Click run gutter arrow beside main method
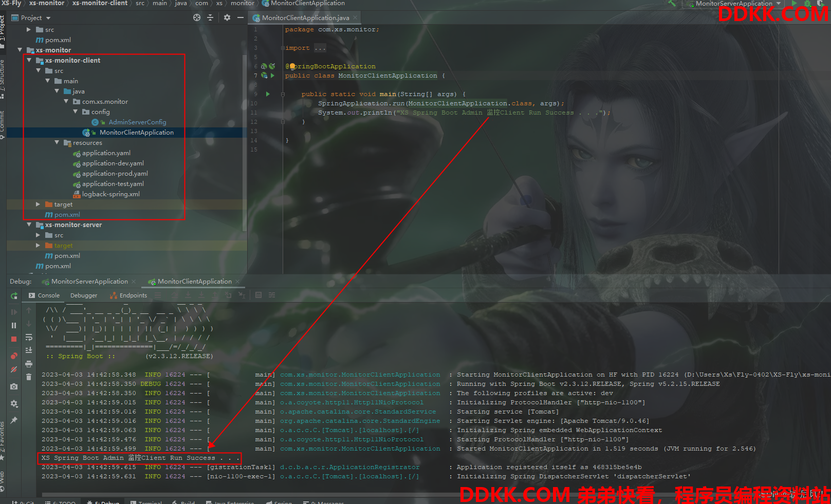 [268, 94]
